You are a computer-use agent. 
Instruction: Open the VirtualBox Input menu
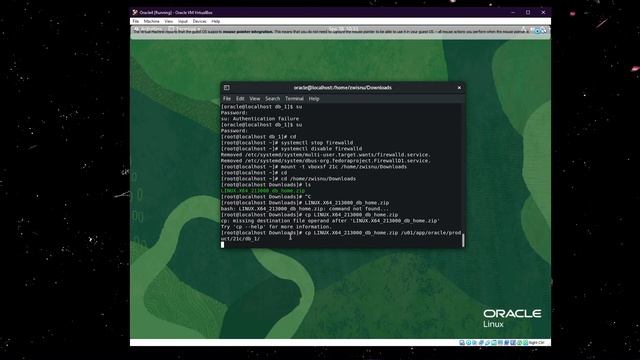pos(182,21)
